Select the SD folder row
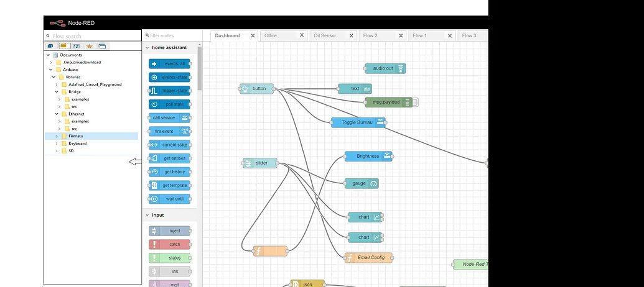This screenshot has width=644, height=287. point(91,151)
